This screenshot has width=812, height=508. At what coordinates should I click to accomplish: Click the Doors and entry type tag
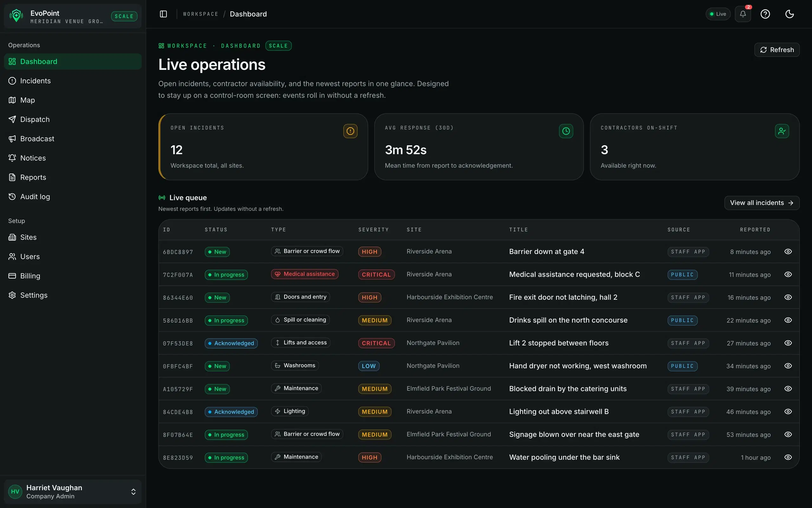[301, 297]
